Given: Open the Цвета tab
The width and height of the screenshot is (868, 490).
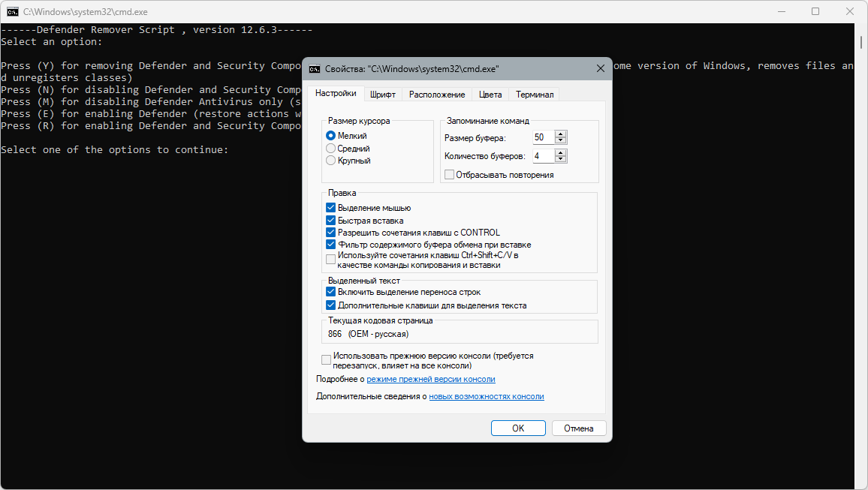Looking at the screenshot, I should coord(490,95).
